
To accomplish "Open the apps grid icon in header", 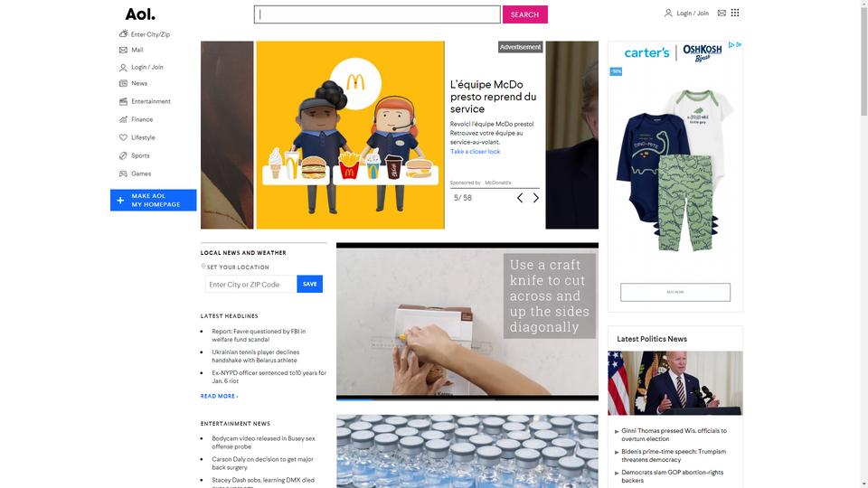I will pyautogui.click(x=734, y=13).
